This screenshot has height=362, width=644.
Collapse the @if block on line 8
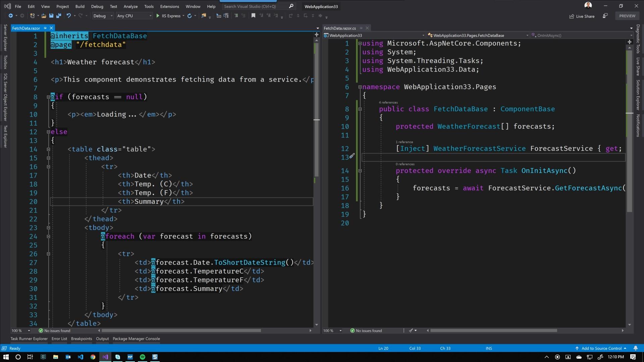(48, 97)
